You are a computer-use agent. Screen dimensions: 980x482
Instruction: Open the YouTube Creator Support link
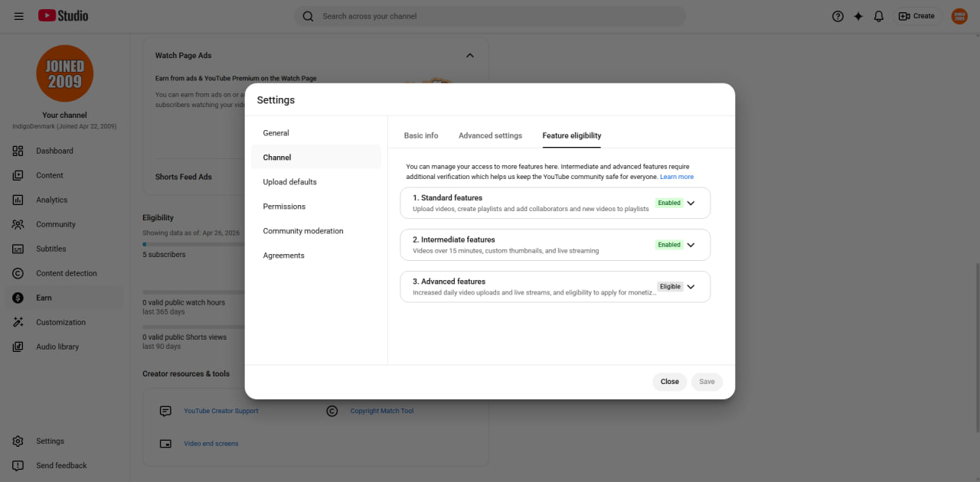click(221, 411)
